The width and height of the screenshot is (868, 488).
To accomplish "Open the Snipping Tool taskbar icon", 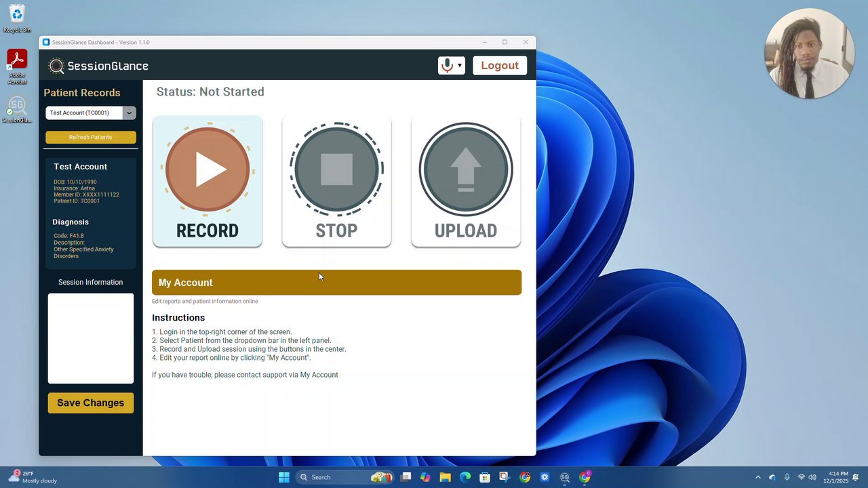I will pyautogui.click(x=505, y=477).
